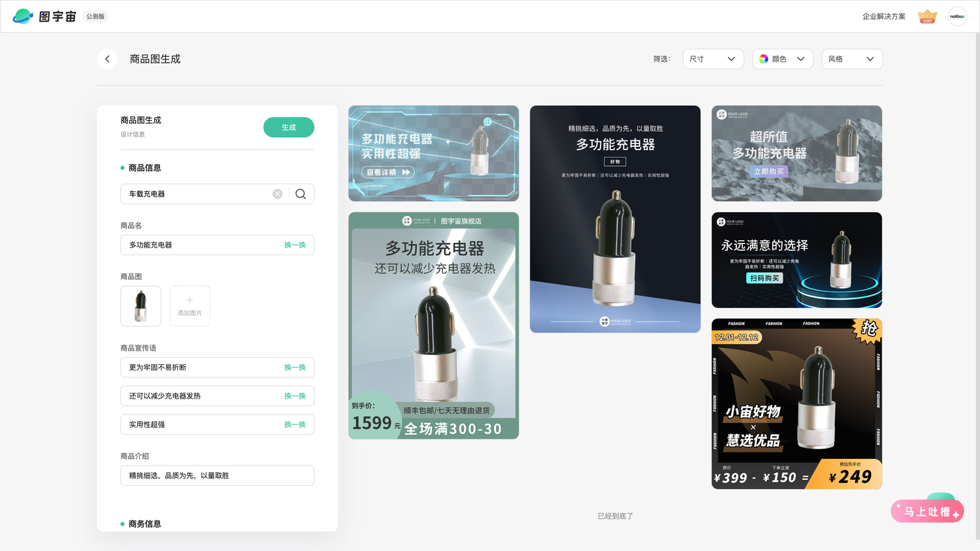The height and width of the screenshot is (551, 980).
Task: Open the 超所值 mountain banner design
Action: coord(796,153)
